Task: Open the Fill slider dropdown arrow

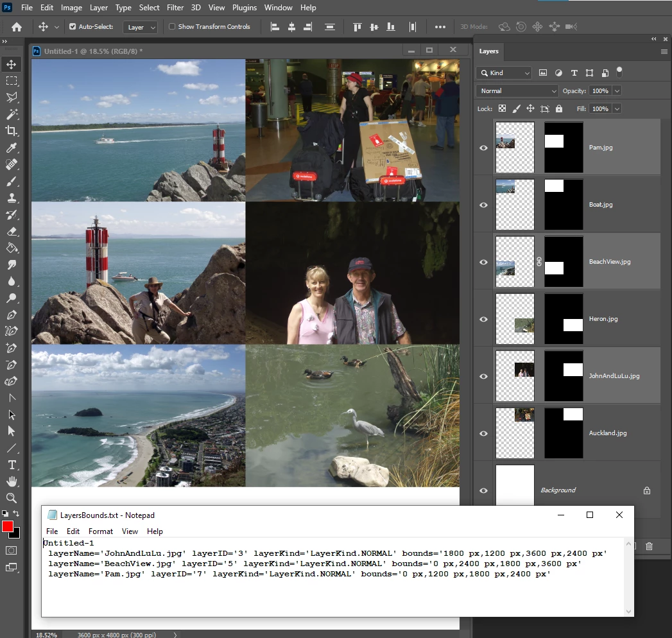Action: [617, 109]
